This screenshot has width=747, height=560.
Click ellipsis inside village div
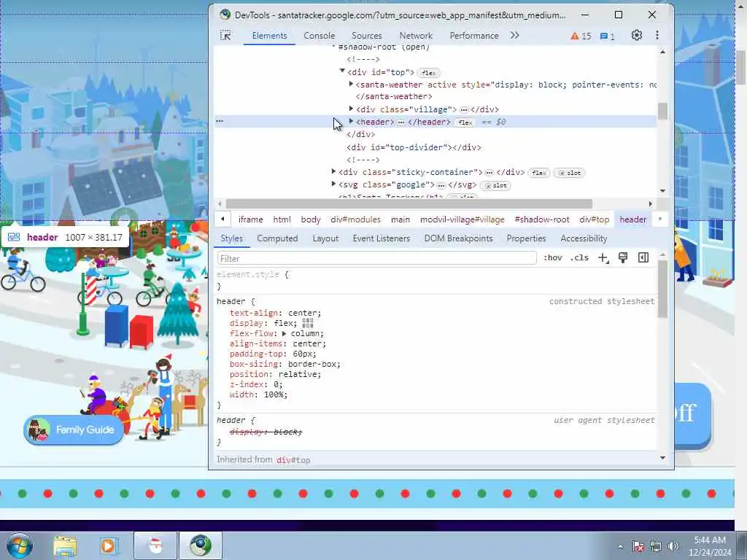[463, 109]
